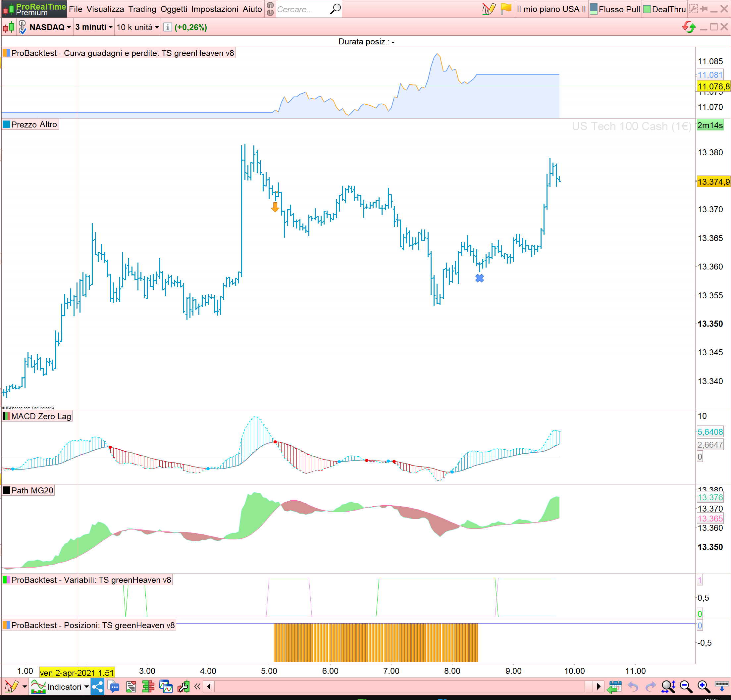This screenshot has height=700, width=731.
Task: Click the wrench chart settings icon
Action: [x=183, y=686]
